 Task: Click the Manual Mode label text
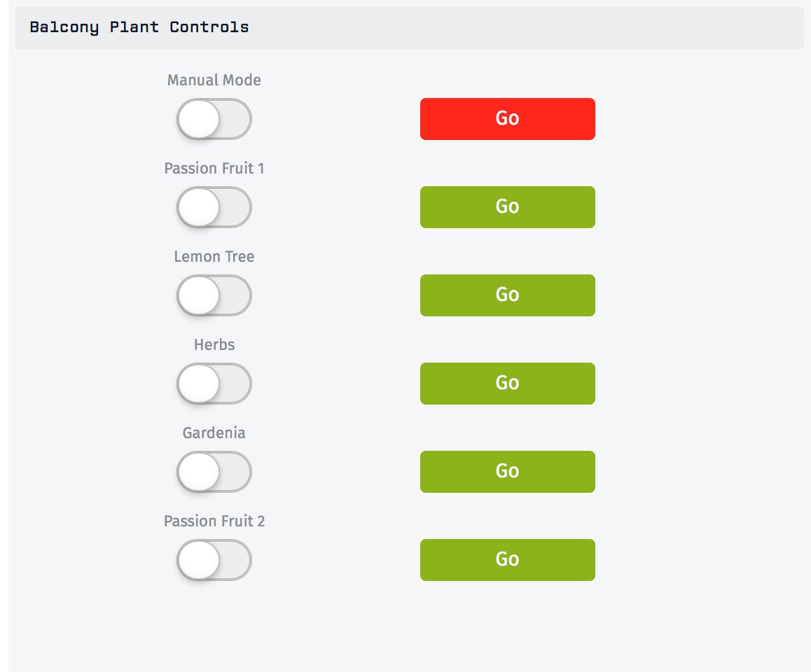pyautogui.click(x=214, y=80)
